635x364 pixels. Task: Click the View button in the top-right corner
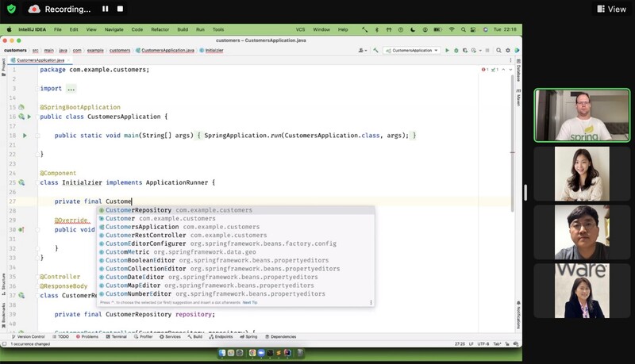(x=611, y=10)
